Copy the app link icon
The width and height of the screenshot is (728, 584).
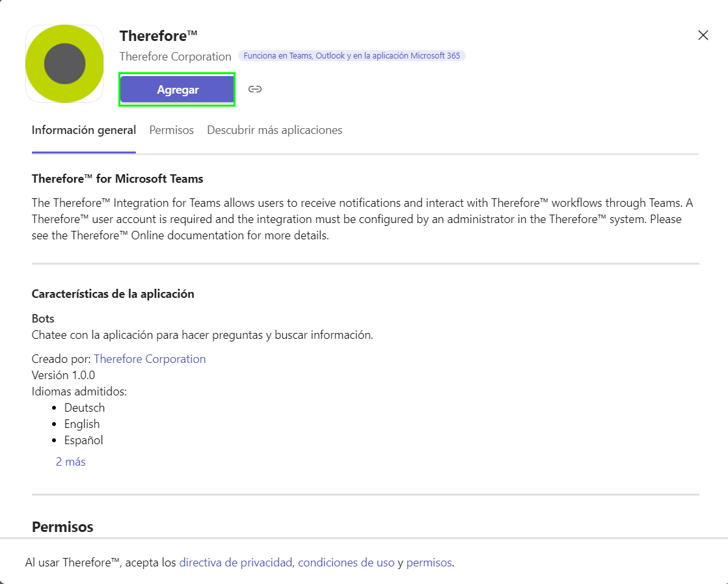coord(255,89)
